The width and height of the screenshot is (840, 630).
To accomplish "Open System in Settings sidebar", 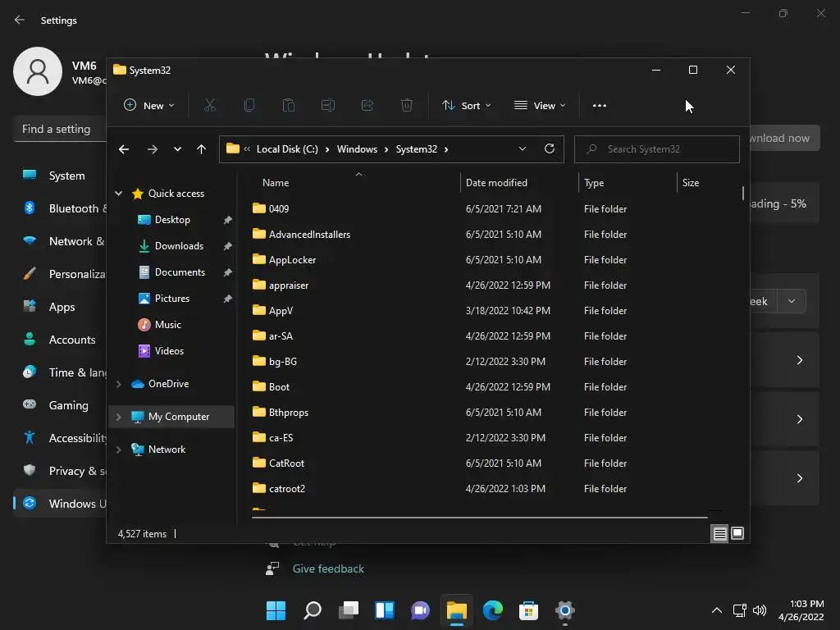I will click(x=60, y=176).
